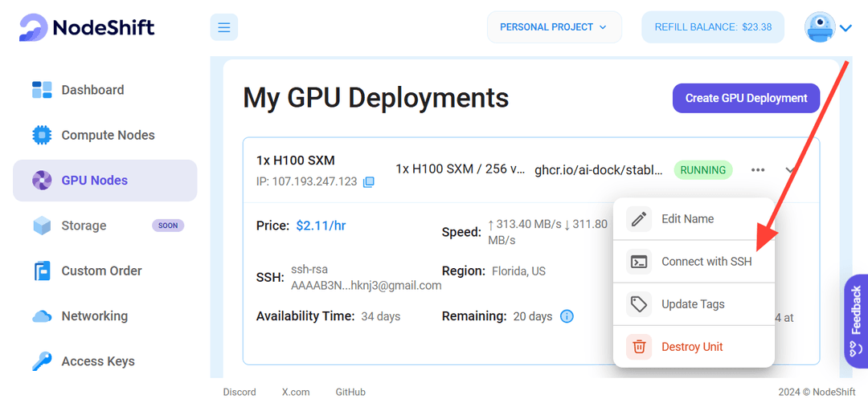
Task: Click the 1x H100 SXM / 256 spec text
Action: (461, 169)
